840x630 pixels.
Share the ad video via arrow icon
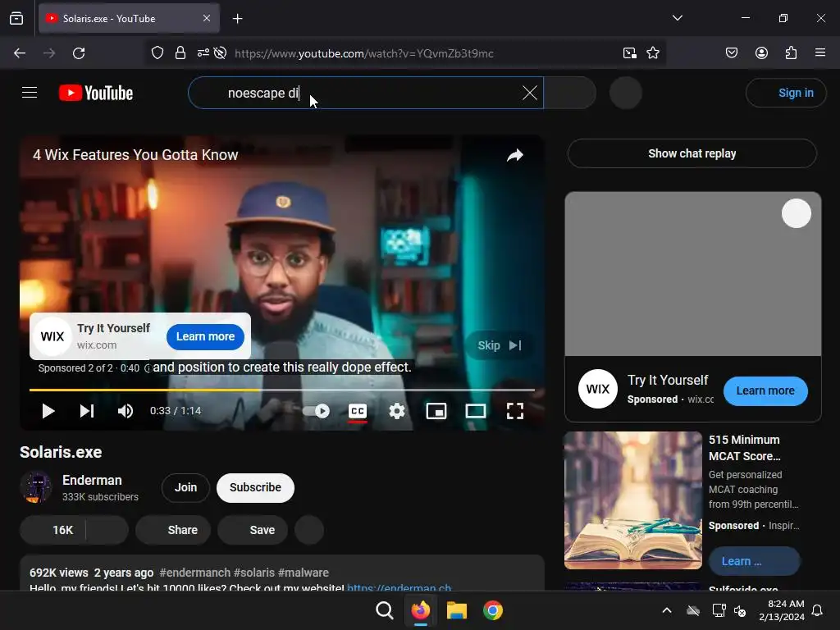[x=515, y=155]
